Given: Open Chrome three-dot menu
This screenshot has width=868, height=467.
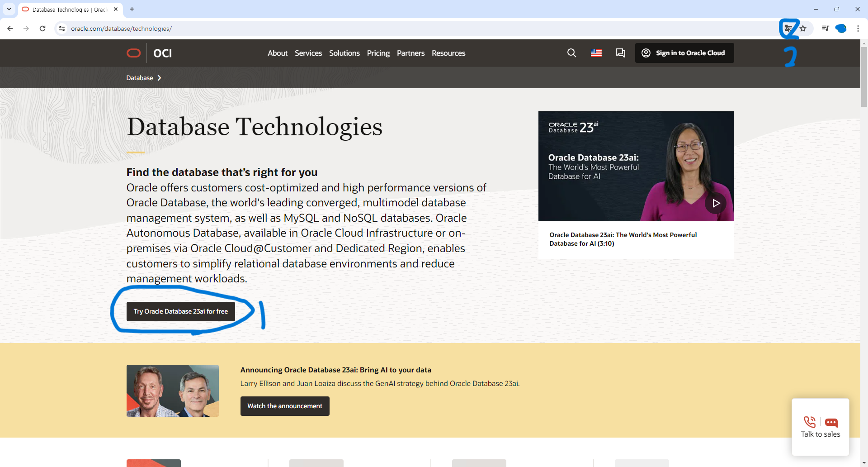Looking at the screenshot, I should (858, 29).
